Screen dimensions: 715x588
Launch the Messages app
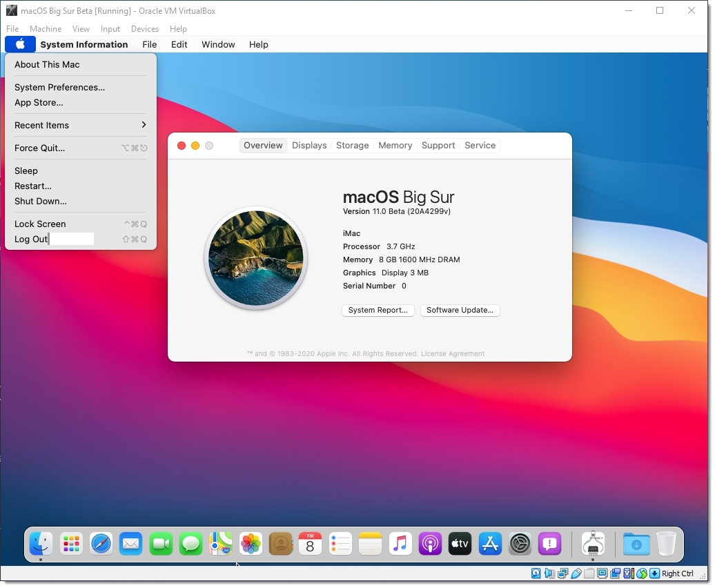pyautogui.click(x=190, y=544)
